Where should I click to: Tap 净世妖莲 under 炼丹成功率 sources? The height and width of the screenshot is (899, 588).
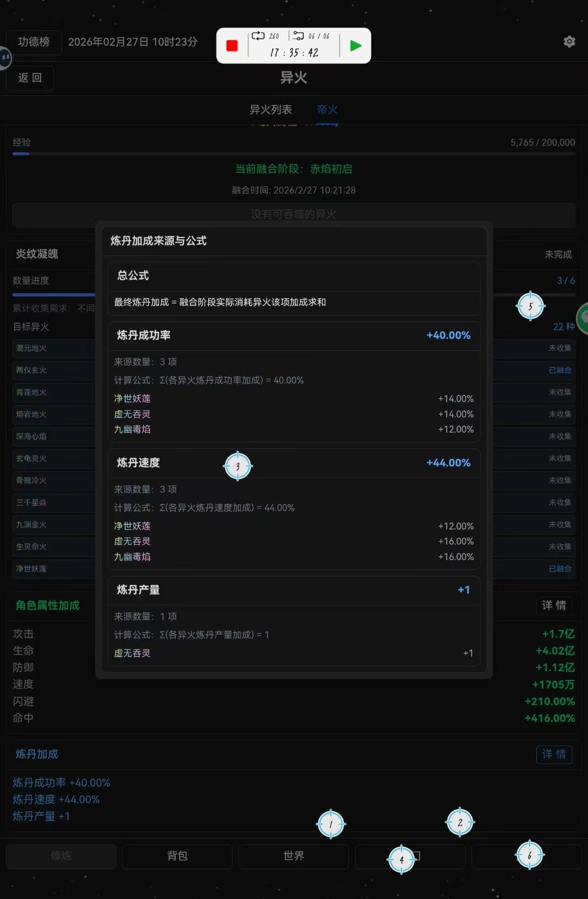(132, 399)
